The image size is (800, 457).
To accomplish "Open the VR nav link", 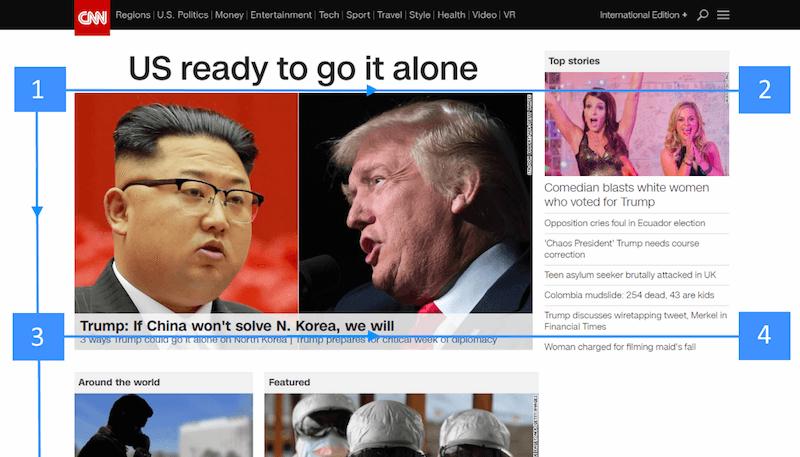I will coord(510,15).
